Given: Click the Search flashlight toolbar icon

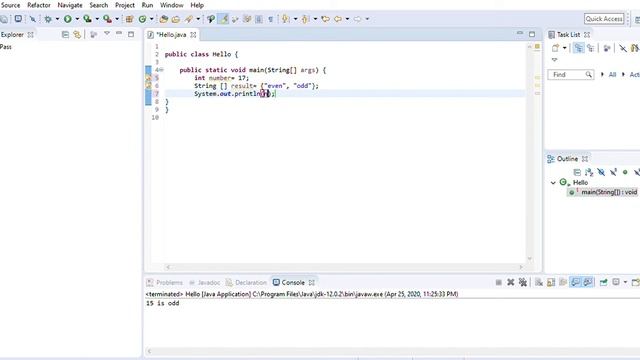Looking at the screenshot, I should (189, 19).
